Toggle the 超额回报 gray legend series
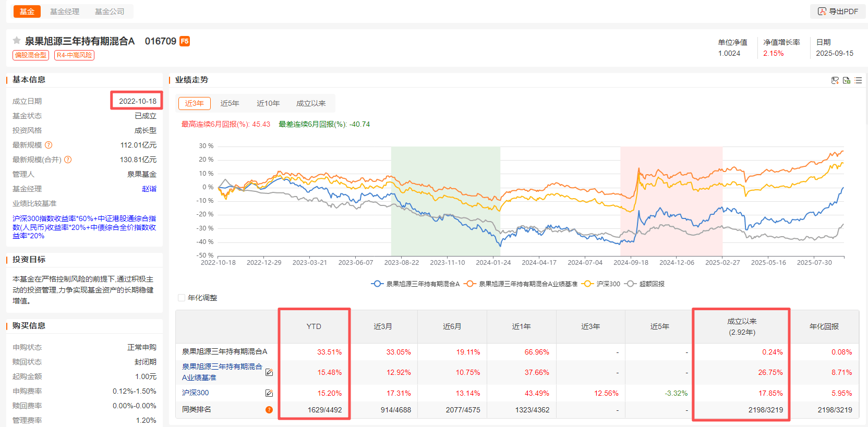Screen dimensions: 868x427 [645, 284]
